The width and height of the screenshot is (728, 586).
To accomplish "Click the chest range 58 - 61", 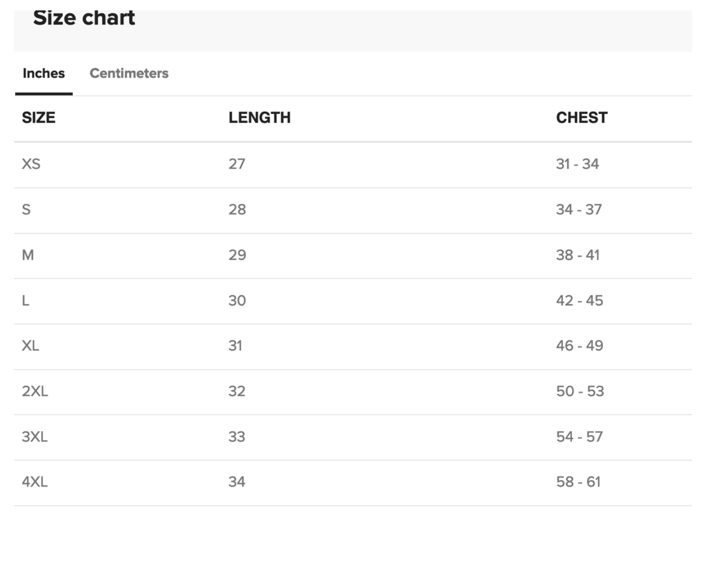I will [x=578, y=482].
